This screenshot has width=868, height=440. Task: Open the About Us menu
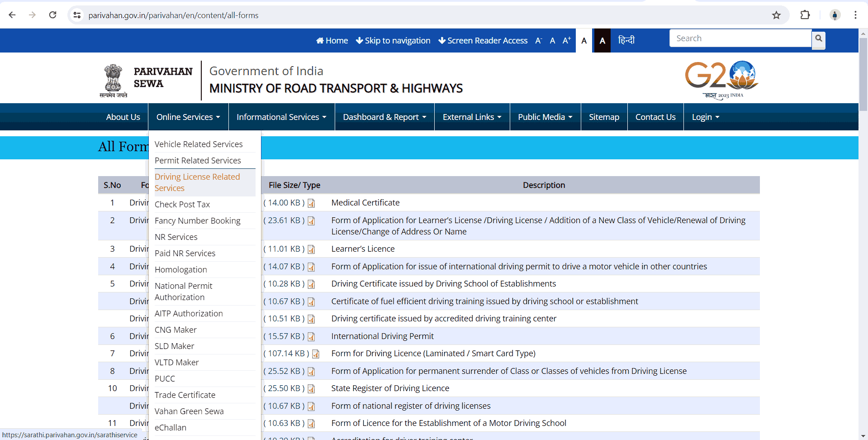[123, 117]
